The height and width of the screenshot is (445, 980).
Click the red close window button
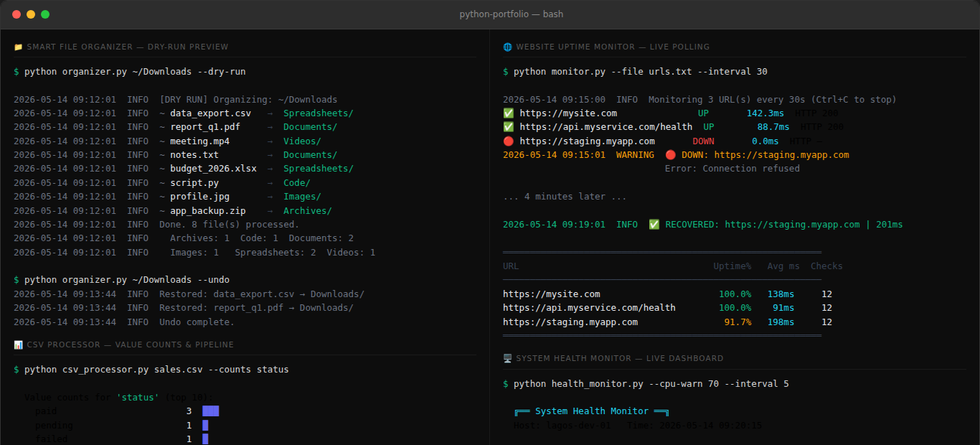click(17, 14)
